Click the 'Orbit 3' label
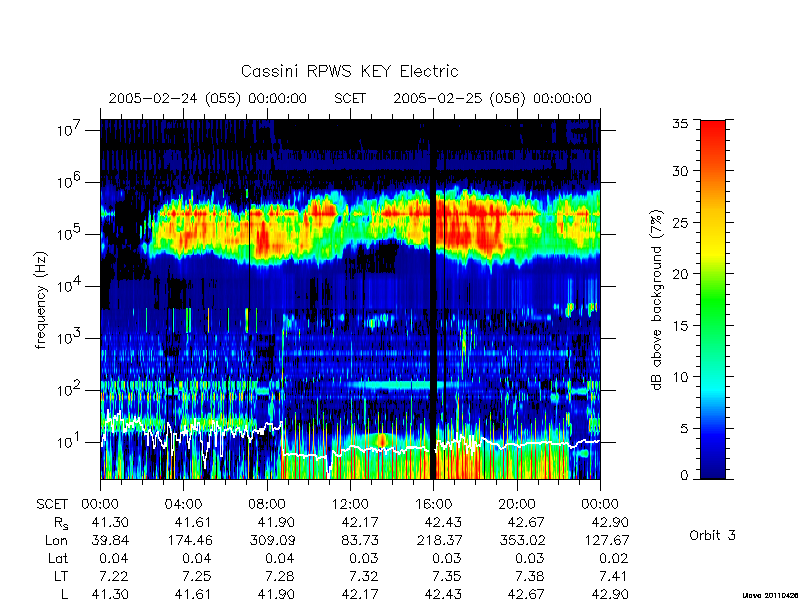 pyautogui.click(x=712, y=535)
